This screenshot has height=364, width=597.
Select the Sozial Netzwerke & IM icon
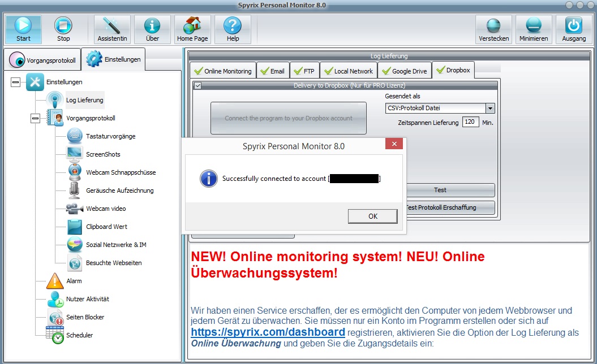coord(75,245)
